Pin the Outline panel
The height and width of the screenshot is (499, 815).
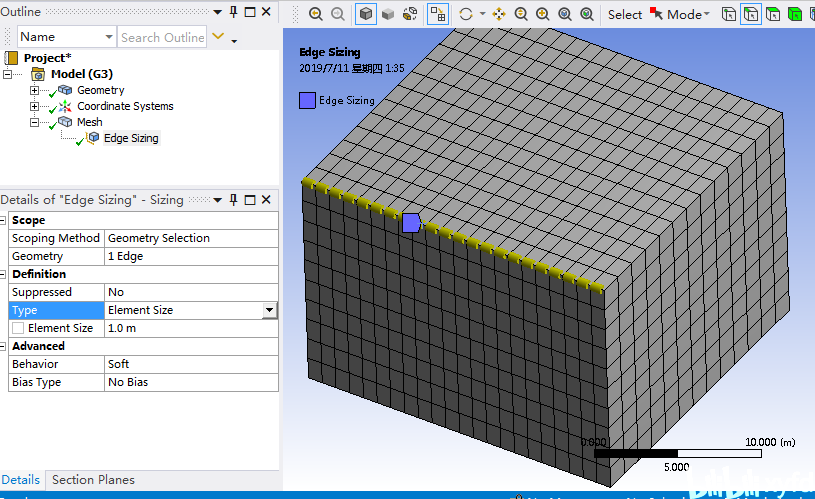[x=233, y=11]
